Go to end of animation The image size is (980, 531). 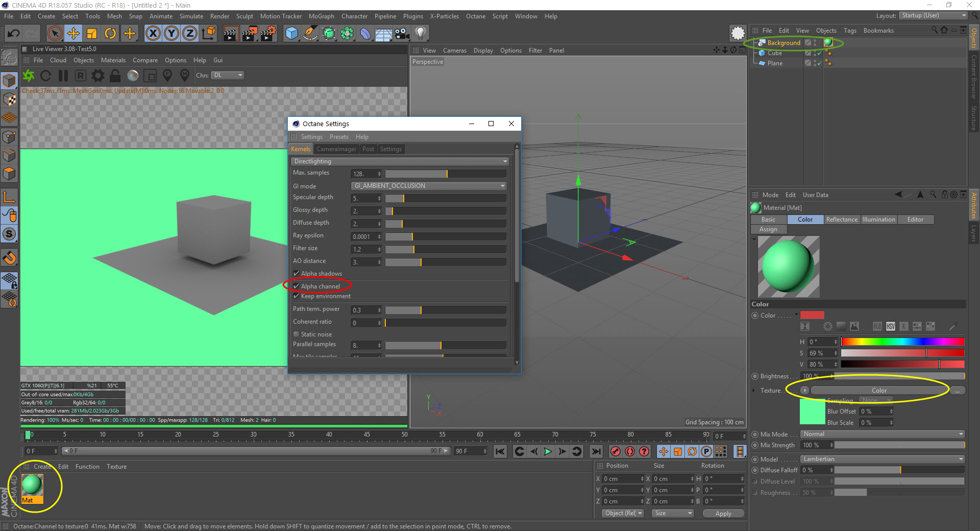[596, 451]
